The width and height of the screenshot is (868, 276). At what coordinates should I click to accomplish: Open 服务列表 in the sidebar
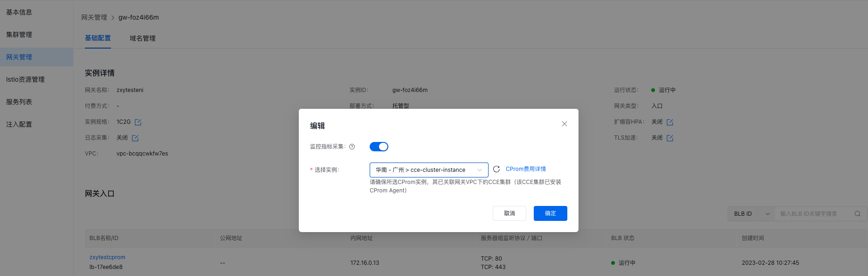(x=19, y=102)
